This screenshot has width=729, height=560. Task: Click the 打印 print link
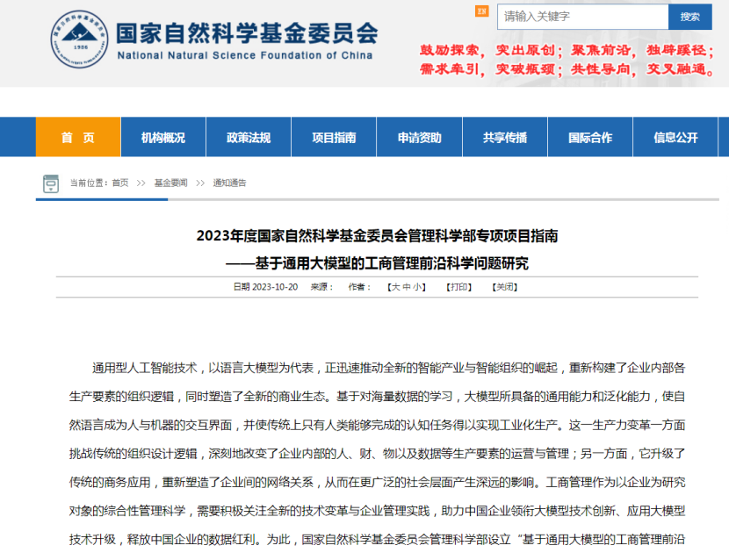click(x=459, y=286)
